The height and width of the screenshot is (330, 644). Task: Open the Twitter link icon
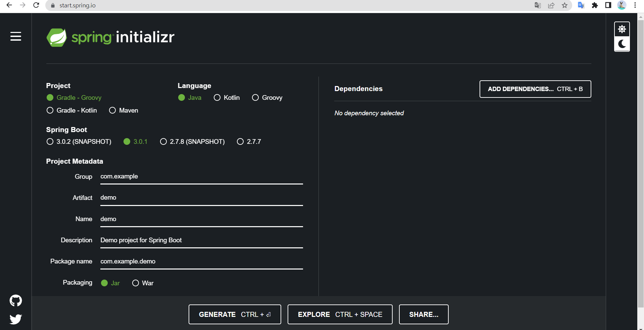coord(16,319)
